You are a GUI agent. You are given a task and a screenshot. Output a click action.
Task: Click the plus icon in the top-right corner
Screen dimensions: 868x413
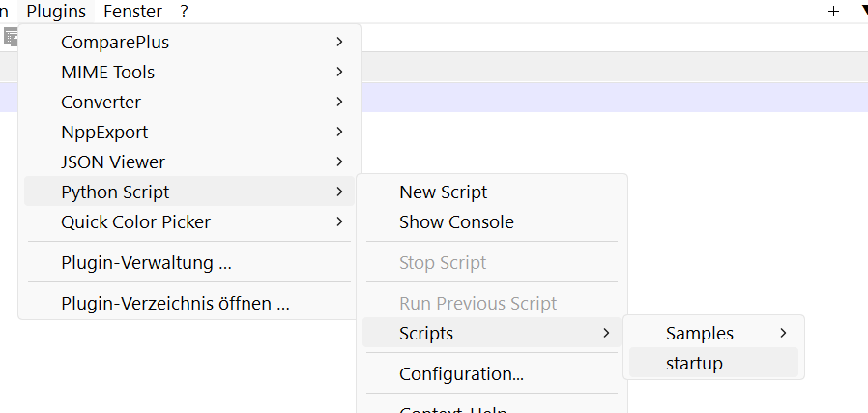coord(833,12)
